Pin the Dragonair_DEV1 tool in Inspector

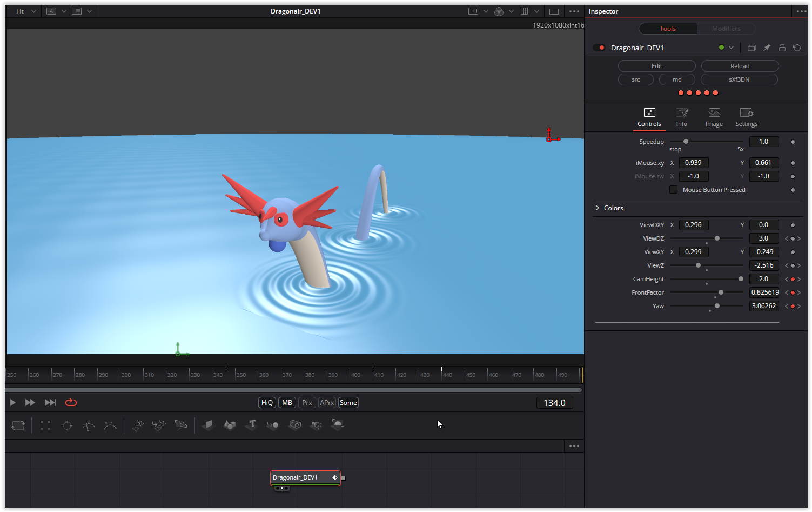click(767, 48)
